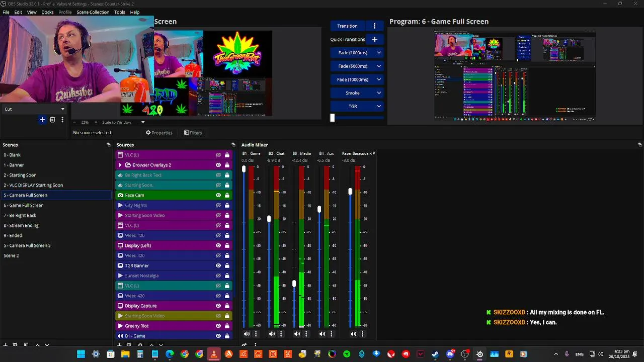This screenshot has height=362, width=644.
Task: Open Sources dock menu icon
Action: point(233,145)
